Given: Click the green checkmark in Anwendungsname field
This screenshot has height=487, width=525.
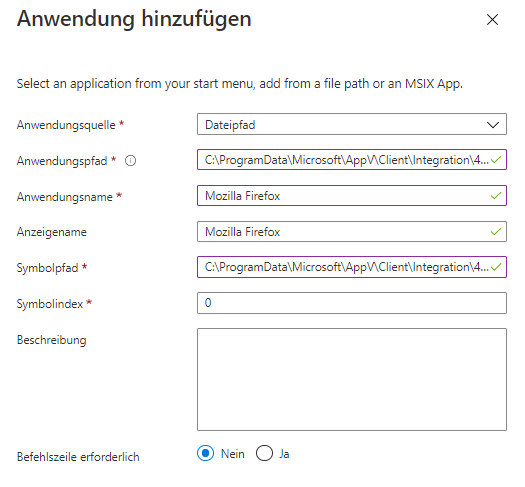Looking at the screenshot, I should click(x=496, y=196).
